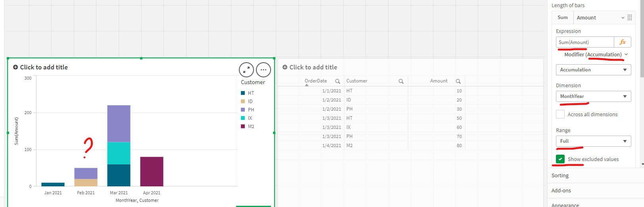Sort table by OrderDate header
Screen dimensions: 644x207
(x=316, y=81)
